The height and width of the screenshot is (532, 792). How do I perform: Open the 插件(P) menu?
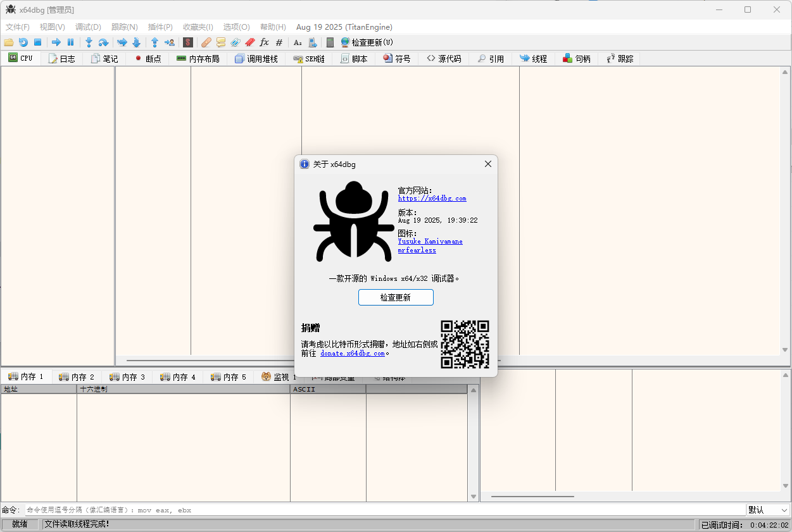point(160,27)
